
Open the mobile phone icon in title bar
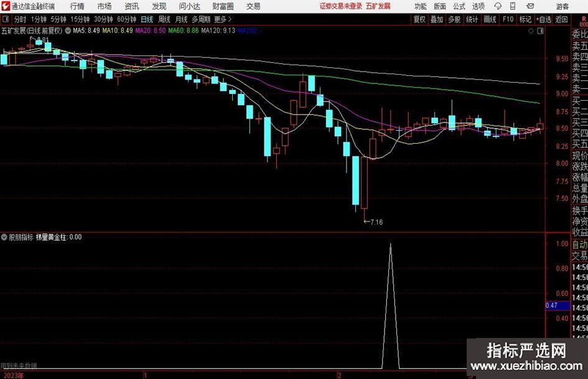pos(513,6)
